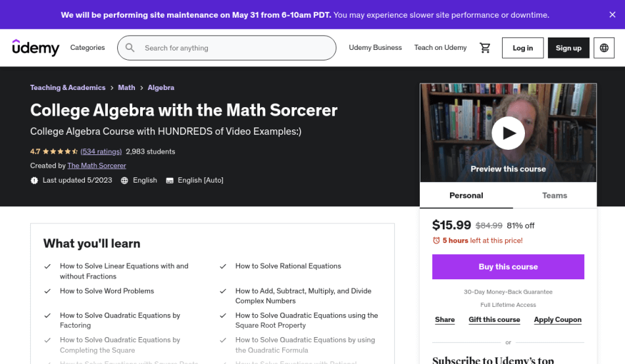Click the Sign up button

pos(568,48)
